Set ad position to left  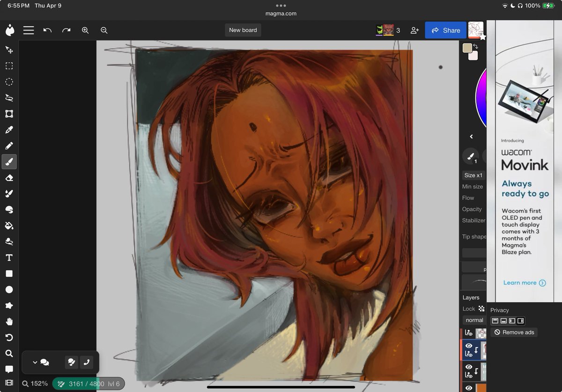pos(512,321)
